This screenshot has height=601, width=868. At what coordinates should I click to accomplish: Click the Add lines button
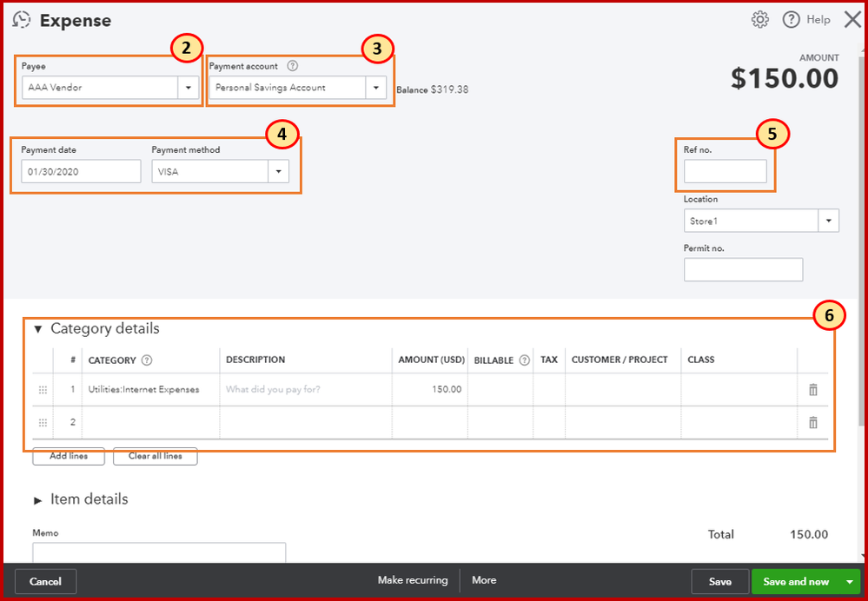point(69,456)
